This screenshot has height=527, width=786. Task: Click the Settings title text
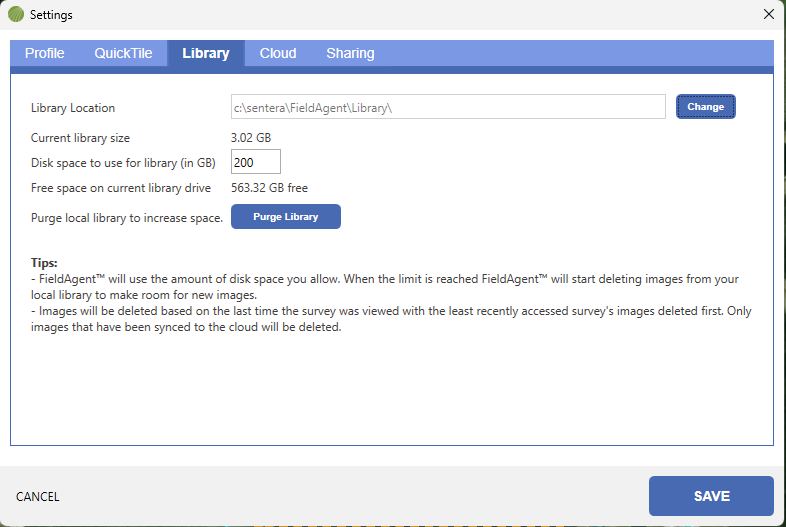51,15
